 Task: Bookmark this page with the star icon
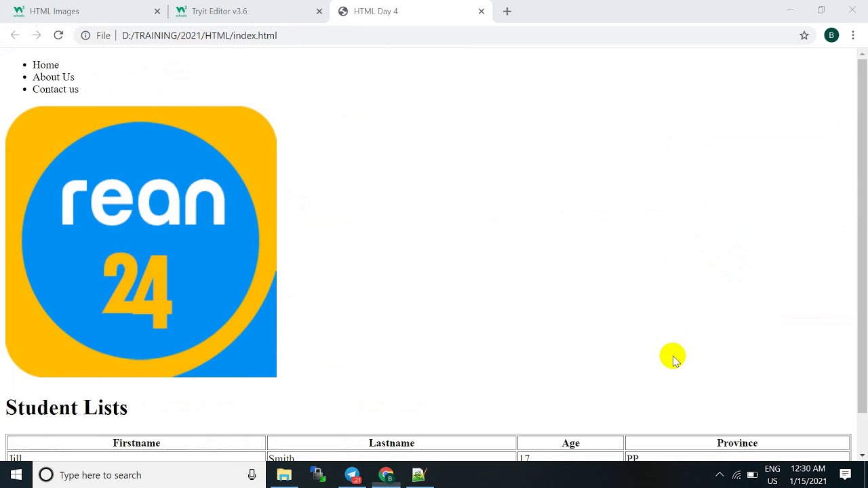click(x=804, y=35)
